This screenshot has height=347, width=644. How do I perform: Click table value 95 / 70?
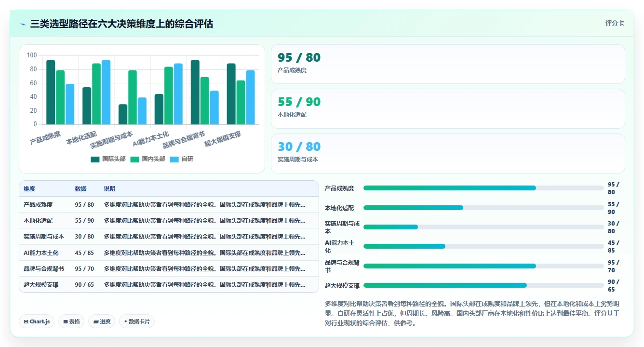[84, 269]
